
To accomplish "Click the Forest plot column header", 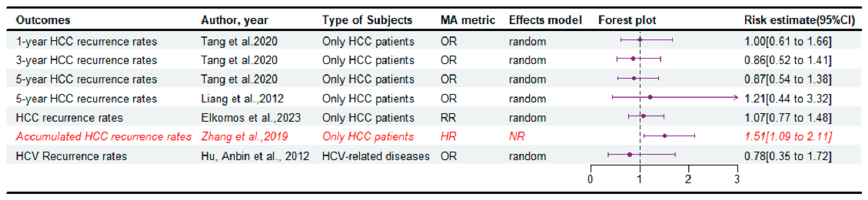I will [x=627, y=20].
